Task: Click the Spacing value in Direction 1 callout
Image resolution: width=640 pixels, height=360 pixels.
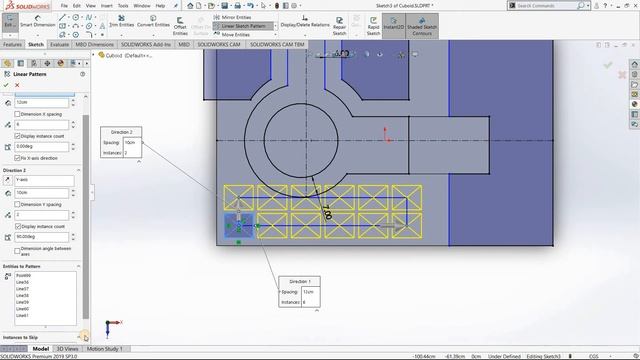Action: (310, 292)
